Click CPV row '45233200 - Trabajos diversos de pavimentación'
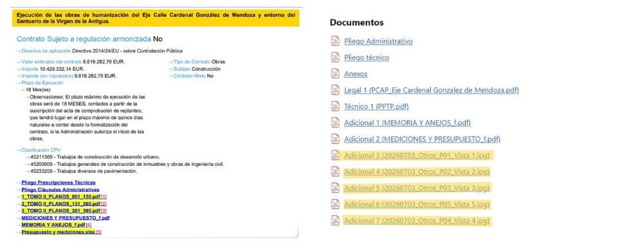This screenshot has width=644, height=252. tap(83, 171)
